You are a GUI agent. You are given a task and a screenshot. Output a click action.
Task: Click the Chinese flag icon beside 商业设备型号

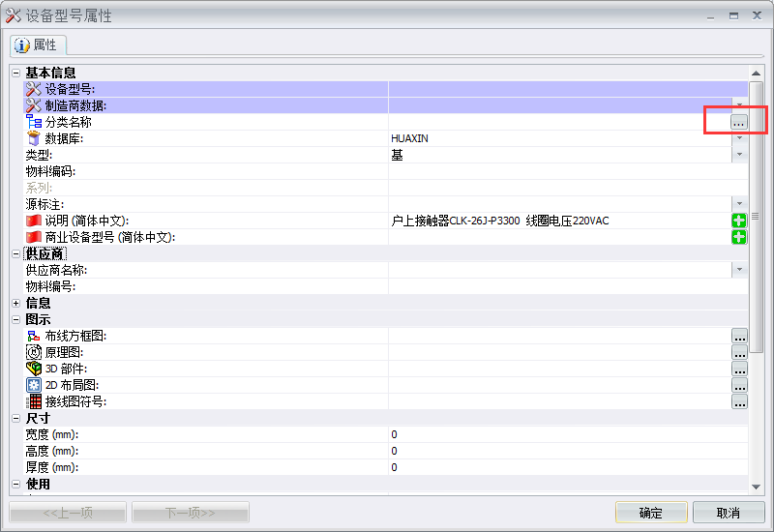tap(34, 237)
